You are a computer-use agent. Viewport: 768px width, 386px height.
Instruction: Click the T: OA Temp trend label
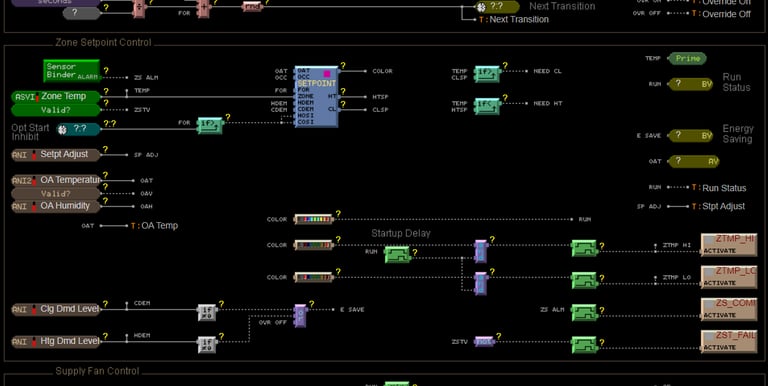tap(154, 226)
